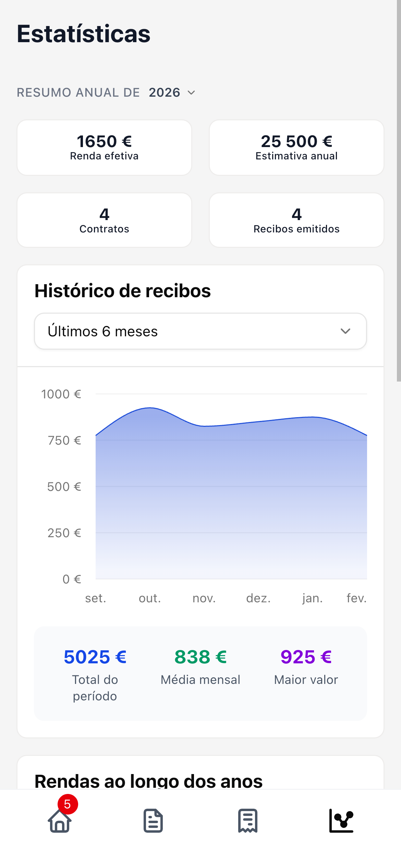Screen dimensions: 401x868
Task: Tap the 925 € Maior valor figure
Action: 306,657
